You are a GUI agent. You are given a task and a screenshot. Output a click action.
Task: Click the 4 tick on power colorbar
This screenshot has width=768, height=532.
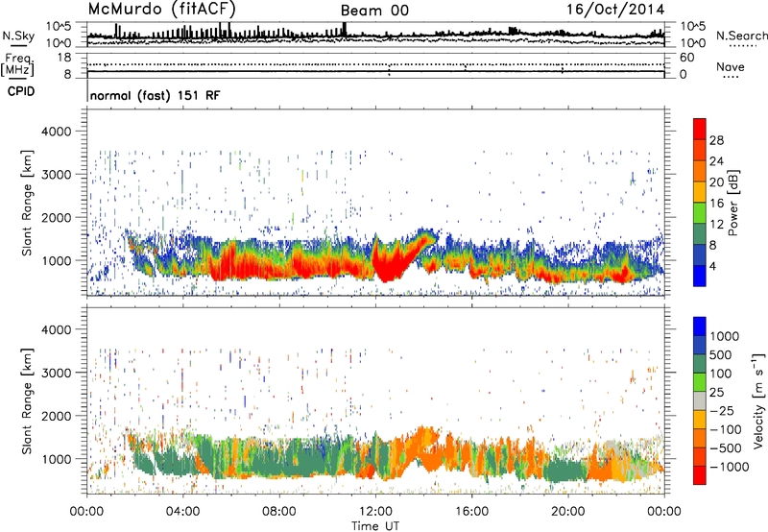712,267
